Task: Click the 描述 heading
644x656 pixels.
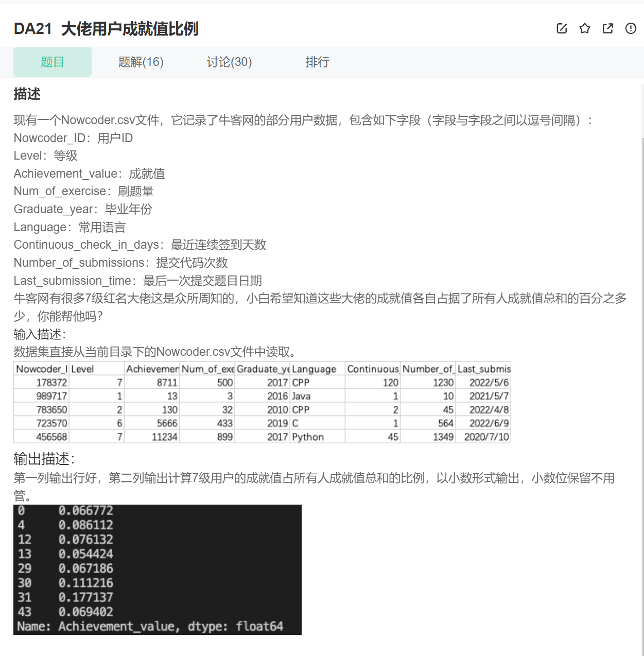Action: coord(27,94)
